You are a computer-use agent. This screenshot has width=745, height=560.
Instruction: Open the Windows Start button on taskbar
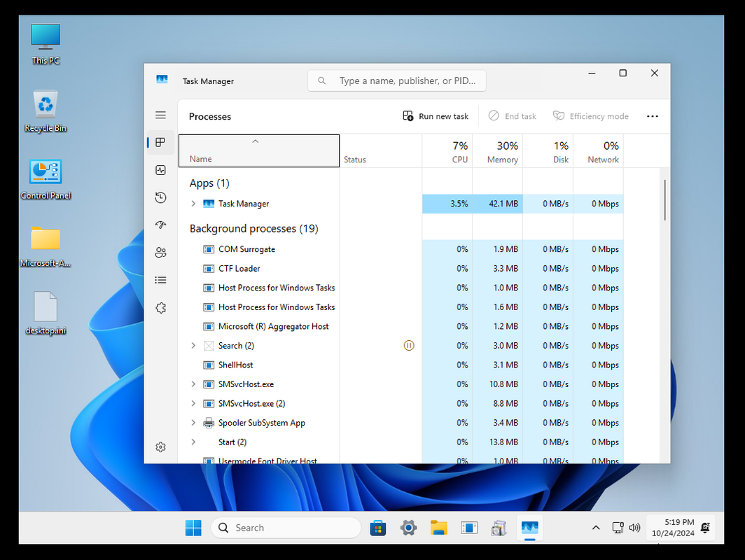[x=193, y=528]
